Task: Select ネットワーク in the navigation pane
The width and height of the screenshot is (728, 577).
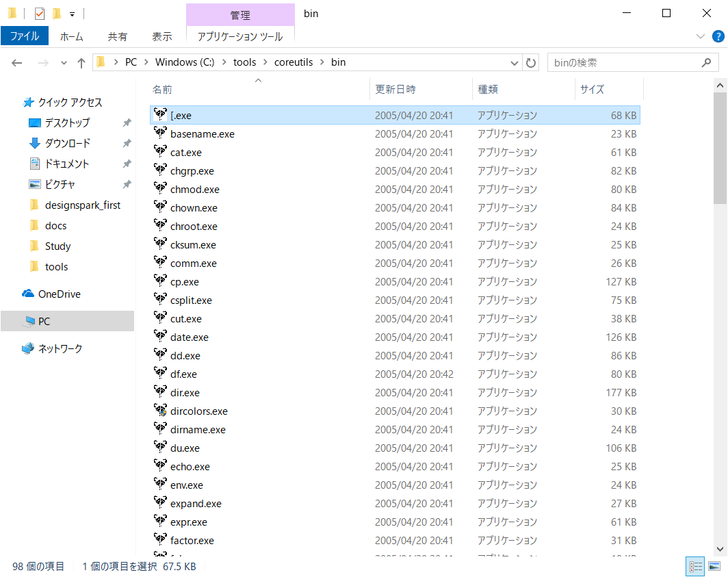Action: point(60,348)
